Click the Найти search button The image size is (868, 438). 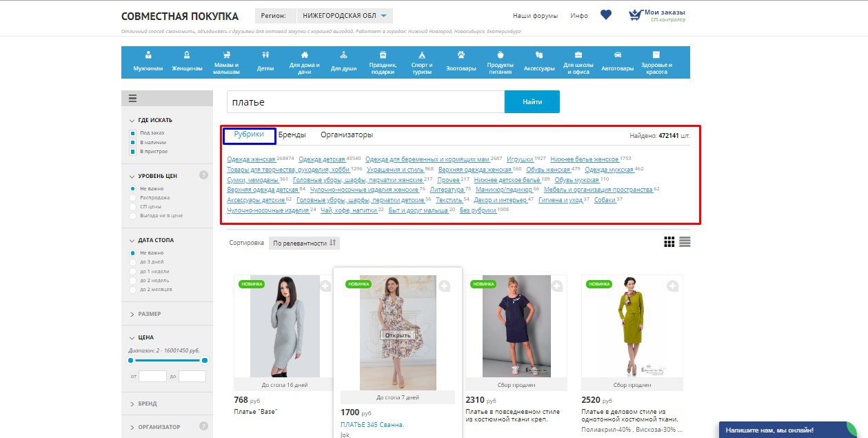coord(532,102)
